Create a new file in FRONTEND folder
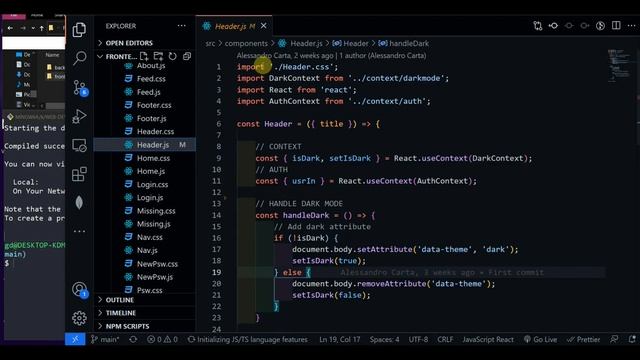 [144, 56]
